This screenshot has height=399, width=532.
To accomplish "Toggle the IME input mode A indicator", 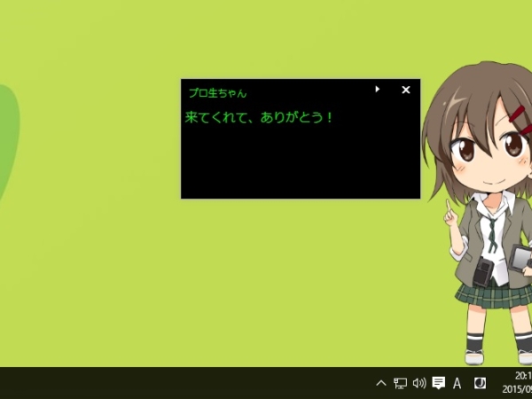I will click(x=457, y=383).
